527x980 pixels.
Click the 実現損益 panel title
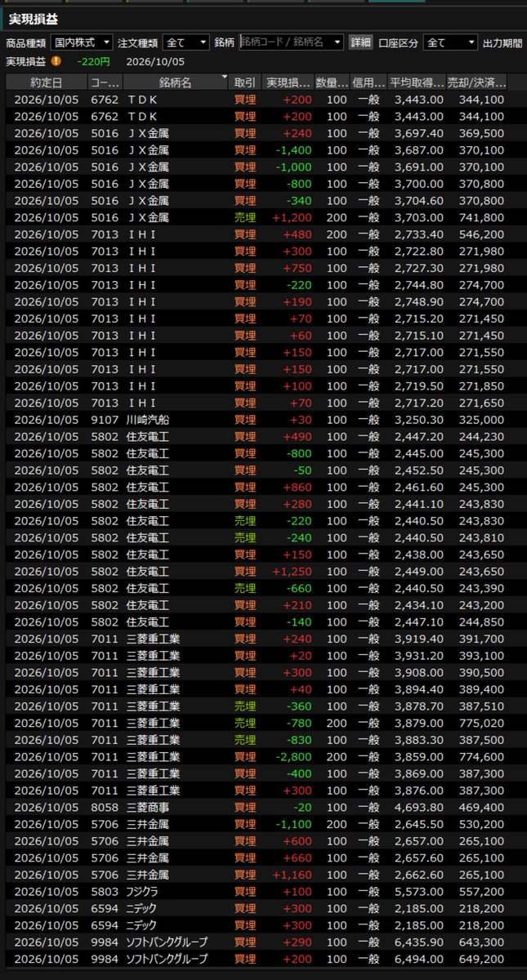click(x=33, y=18)
